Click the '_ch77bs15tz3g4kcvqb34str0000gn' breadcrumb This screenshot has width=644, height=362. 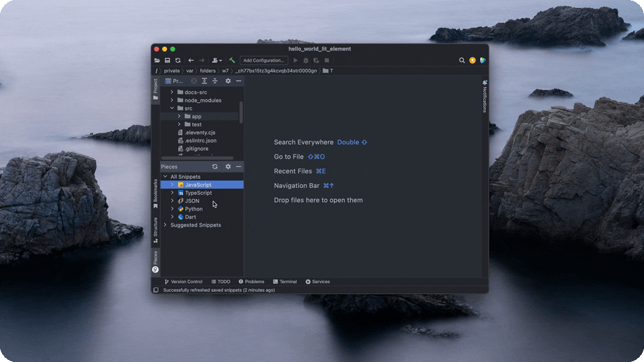click(x=276, y=71)
